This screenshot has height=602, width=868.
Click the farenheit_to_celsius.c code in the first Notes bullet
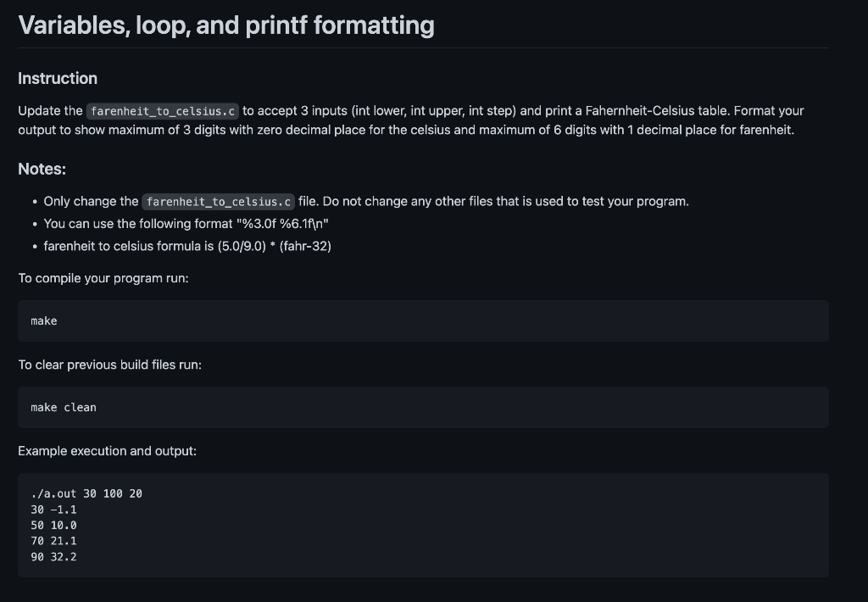tap(218, 202)
